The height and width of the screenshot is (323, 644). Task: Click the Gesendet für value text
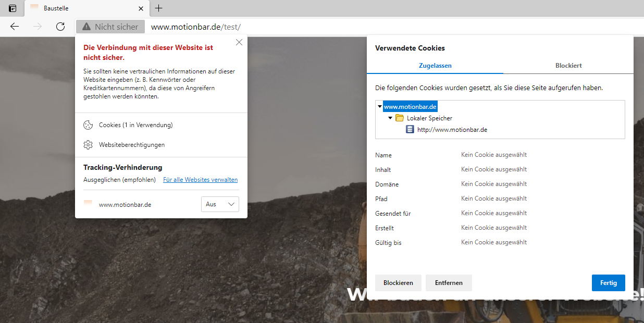pyautogui.click(x=494, y=213)
